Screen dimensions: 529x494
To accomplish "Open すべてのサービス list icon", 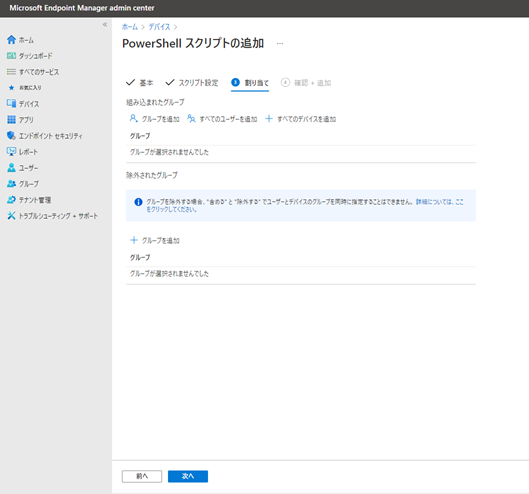I will point(11,72).
